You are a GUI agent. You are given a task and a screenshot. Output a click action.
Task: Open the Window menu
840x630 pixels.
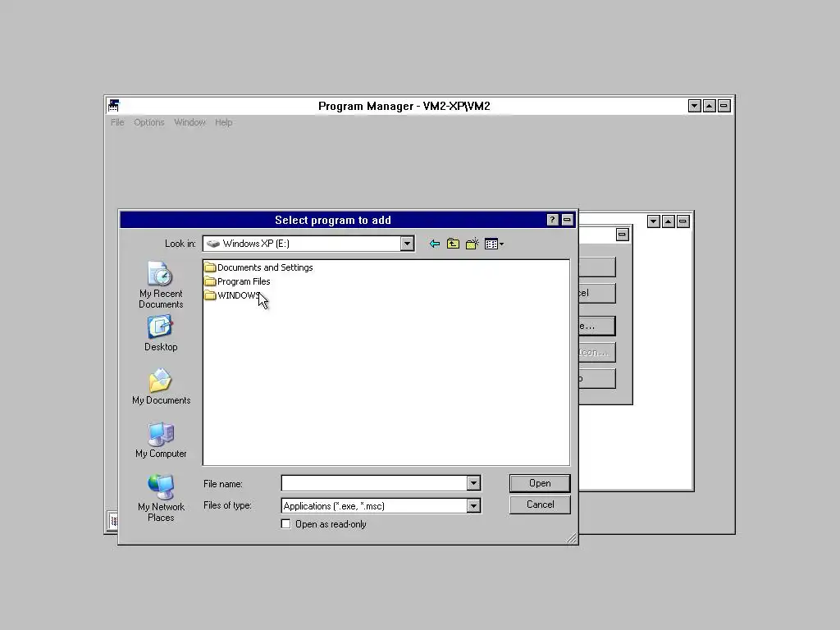click(x=189, y=122)
